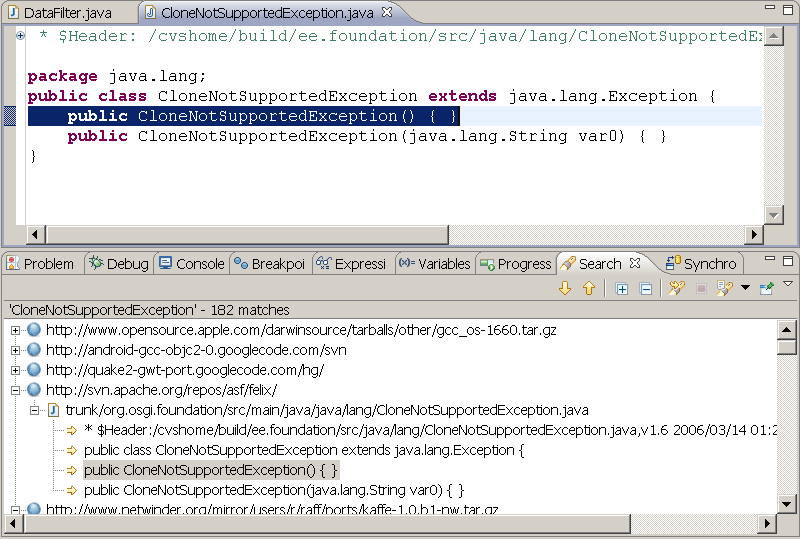Image resolution: width=800 pixels, height=539 pixels.
Task: Select svn.apache.org felix globe icon
Action: [34, 390]
